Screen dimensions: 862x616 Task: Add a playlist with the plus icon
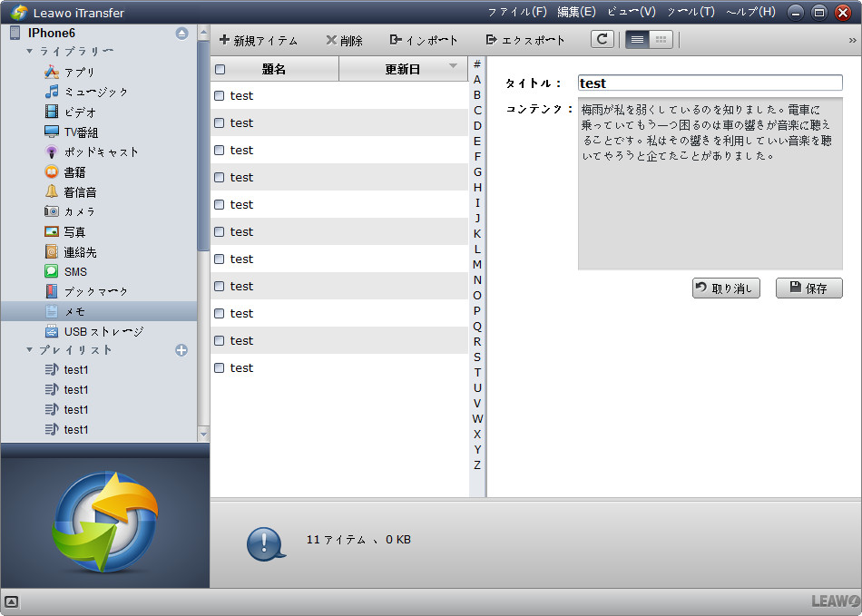[x=181, y=350]
